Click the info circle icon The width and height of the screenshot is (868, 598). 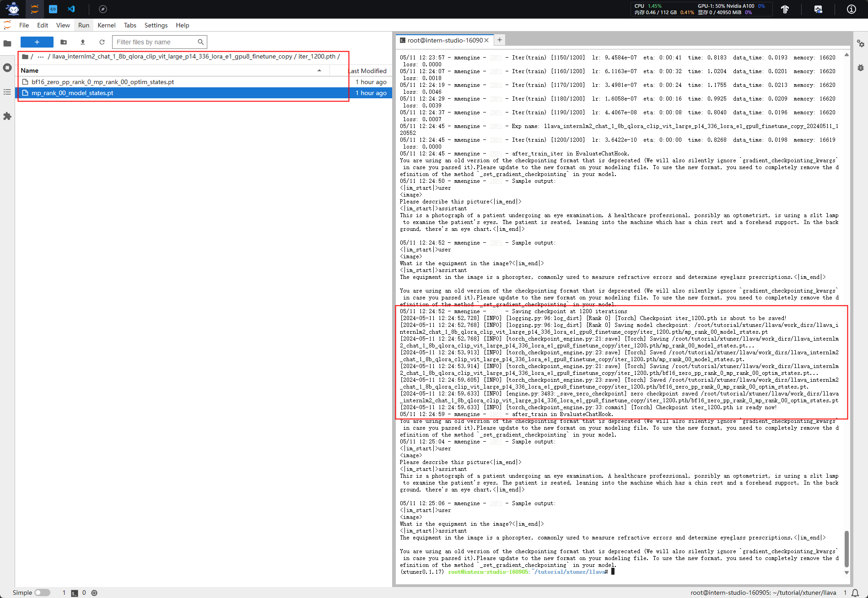pyautogui.click(x=852, y=9)
